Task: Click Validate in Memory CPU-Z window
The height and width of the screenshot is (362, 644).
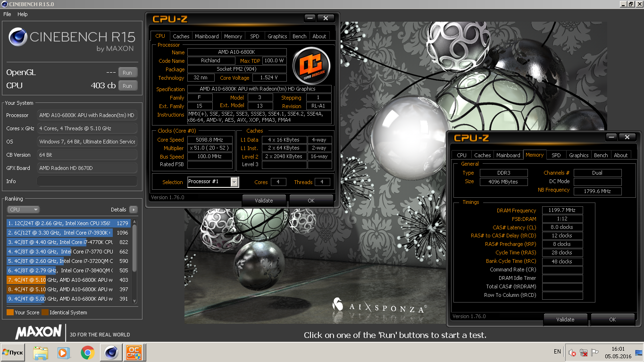Action: point(565,320)
